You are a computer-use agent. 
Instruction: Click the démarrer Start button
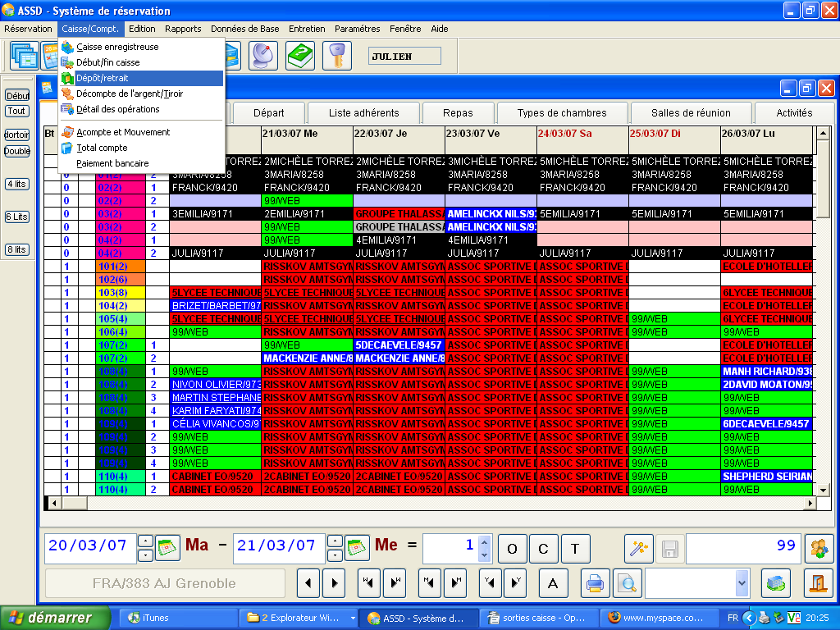55,618
